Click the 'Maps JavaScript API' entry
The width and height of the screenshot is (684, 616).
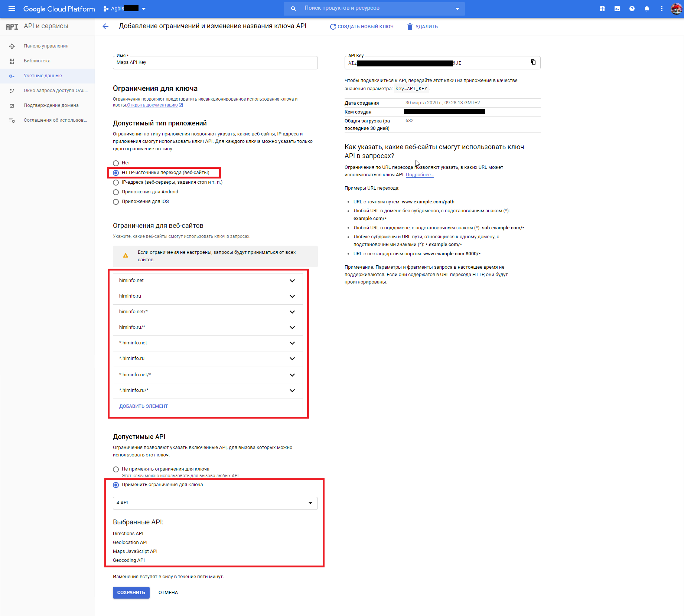(135, 551)
